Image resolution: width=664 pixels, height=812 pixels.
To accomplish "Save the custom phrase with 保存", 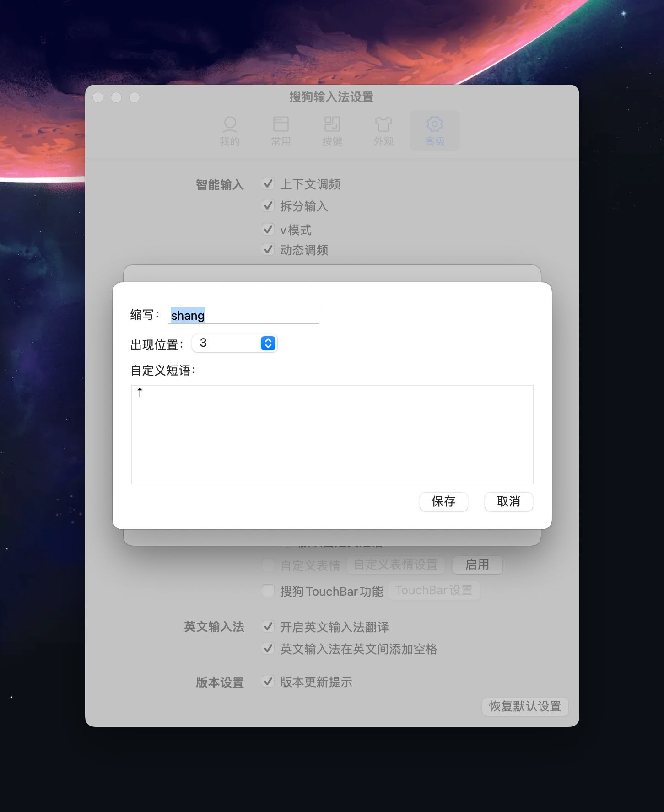I will pyautogui.click(x=444, y=501).
